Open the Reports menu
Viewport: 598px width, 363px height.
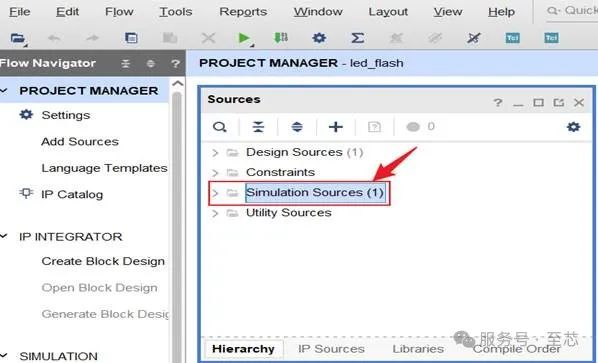click(243, 12)
